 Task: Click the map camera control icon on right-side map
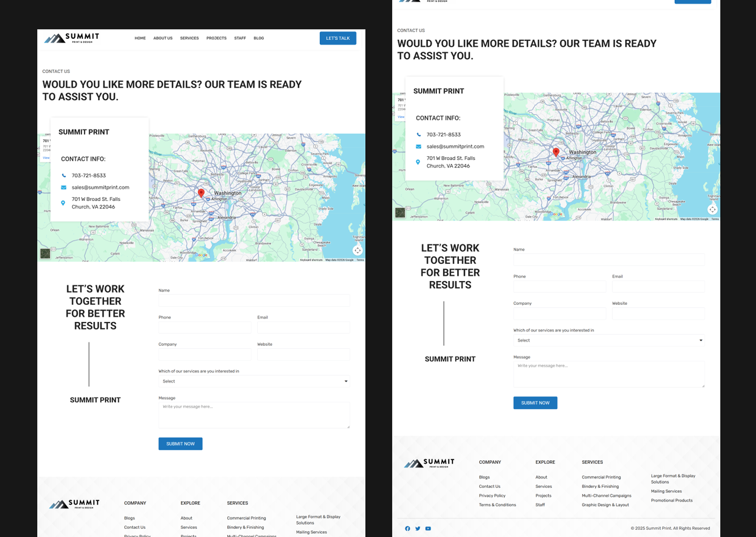pos(712,209)
